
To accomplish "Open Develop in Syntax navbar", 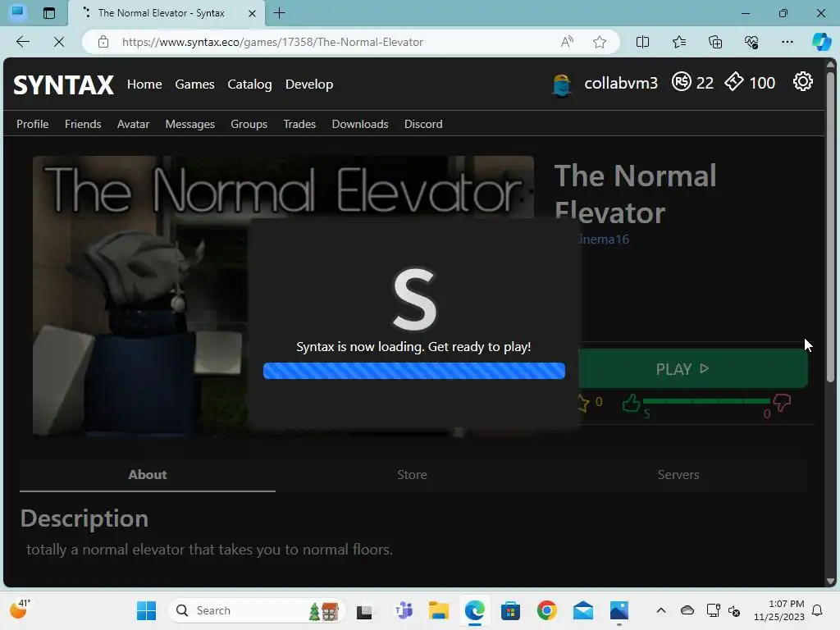I will point(309,84).
